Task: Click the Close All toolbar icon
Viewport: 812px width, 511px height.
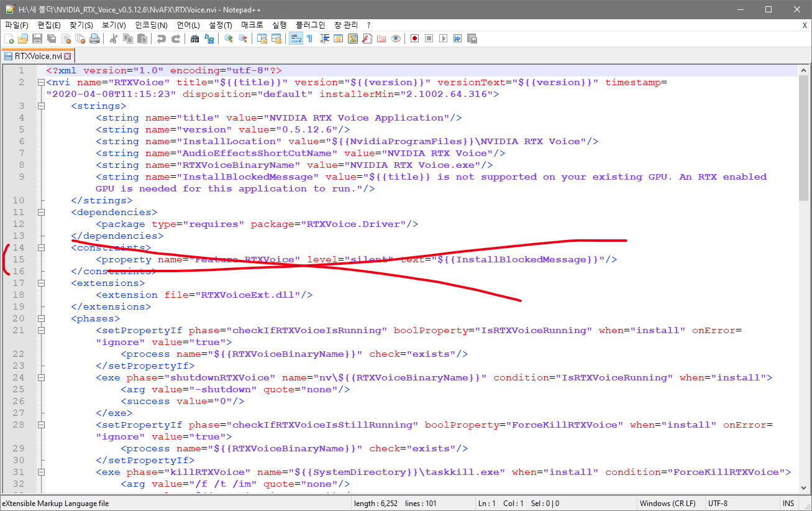Action: 80,39
